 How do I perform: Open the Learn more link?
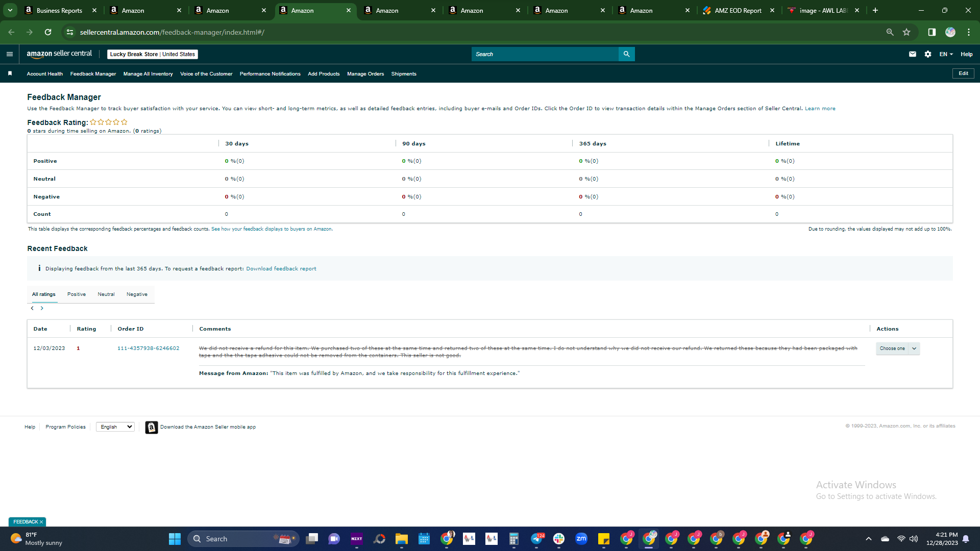820,109
